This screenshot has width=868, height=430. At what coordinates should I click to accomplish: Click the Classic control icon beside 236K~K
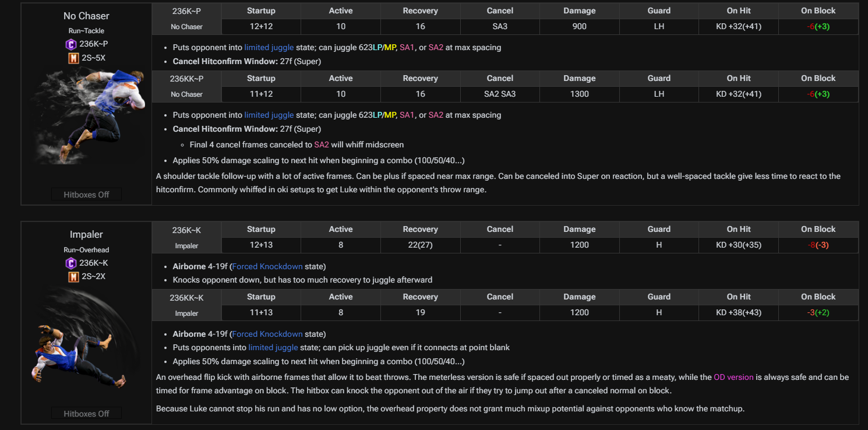pos(71,263)
